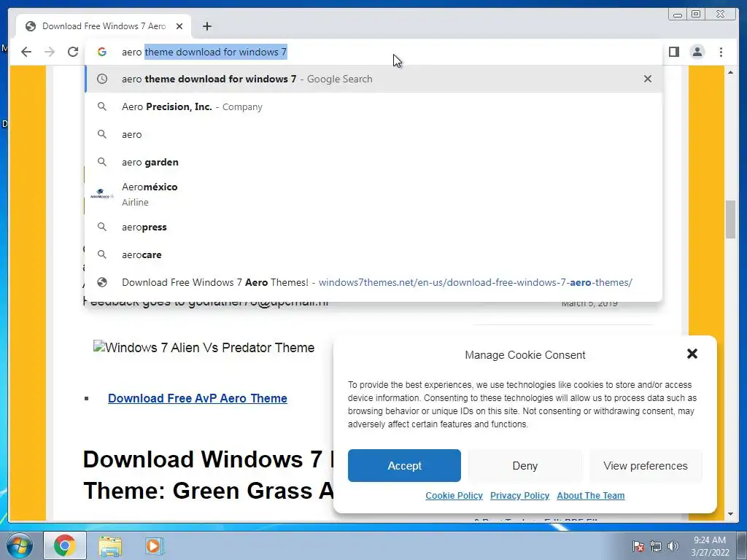Click the page scrollbar thumb
This screenshot has width=747, height=560.
pos(730,219)
